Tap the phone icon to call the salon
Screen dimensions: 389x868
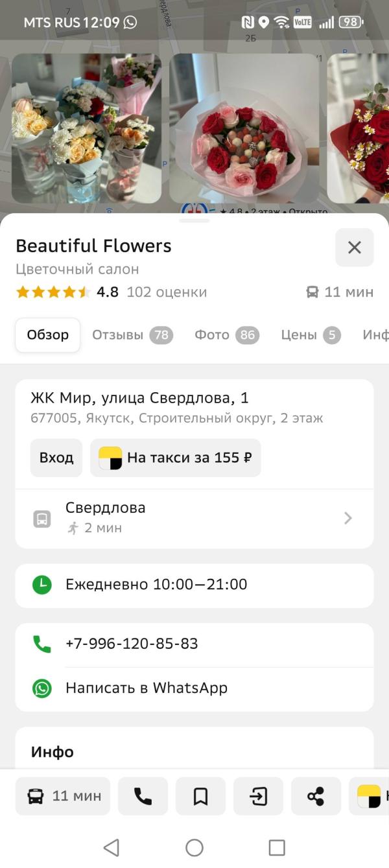coord(143,796)
